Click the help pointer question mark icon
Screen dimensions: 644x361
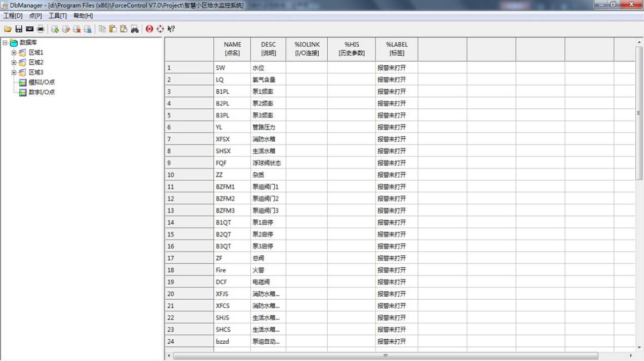tap(171, 29)
